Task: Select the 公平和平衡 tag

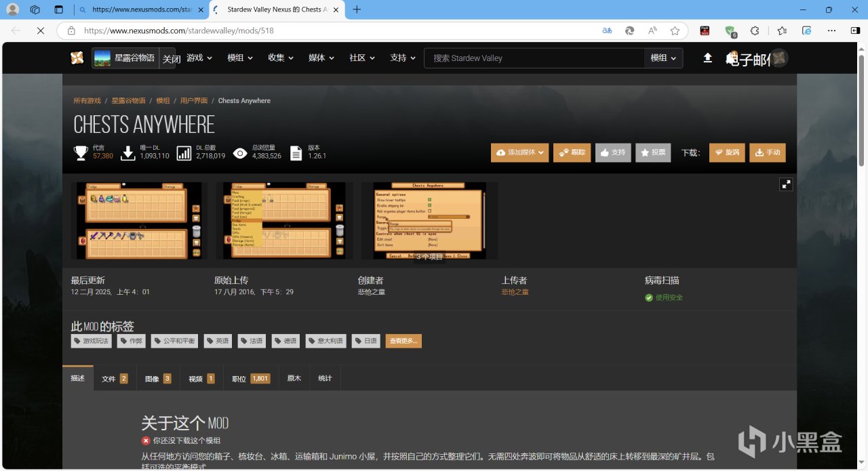Action: [x=174, y=341]
